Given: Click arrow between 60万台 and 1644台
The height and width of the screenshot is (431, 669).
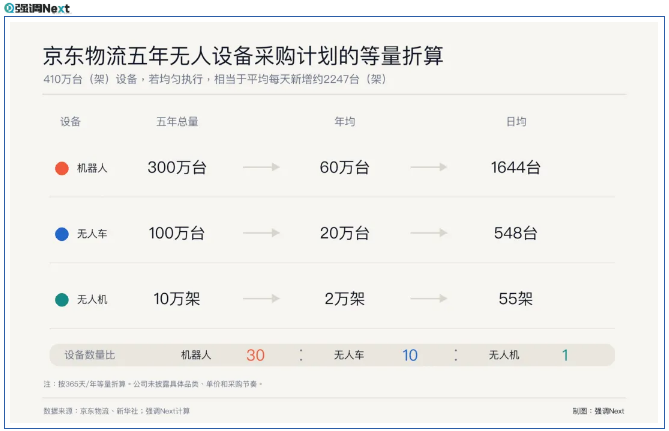Looking at the screenshot, I should tap(428, 167).
